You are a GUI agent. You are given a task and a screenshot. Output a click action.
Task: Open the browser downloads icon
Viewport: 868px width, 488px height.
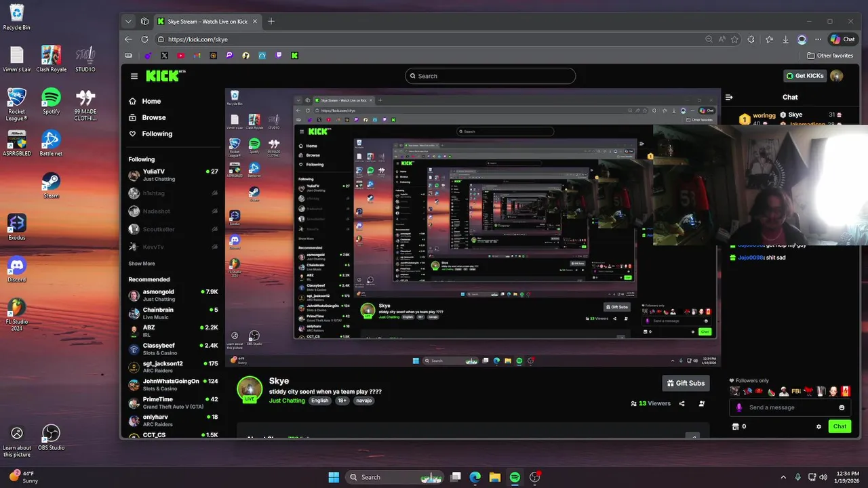785,39
